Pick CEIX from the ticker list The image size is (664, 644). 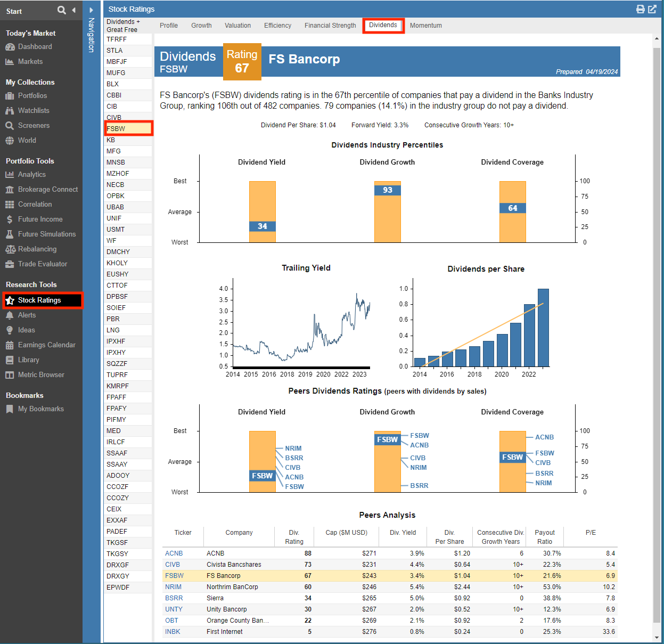click(x=128, y=509)
